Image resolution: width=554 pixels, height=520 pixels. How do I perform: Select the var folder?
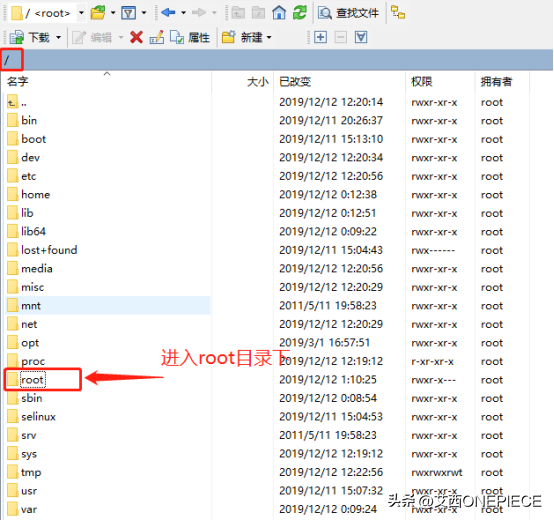[22, 509]
